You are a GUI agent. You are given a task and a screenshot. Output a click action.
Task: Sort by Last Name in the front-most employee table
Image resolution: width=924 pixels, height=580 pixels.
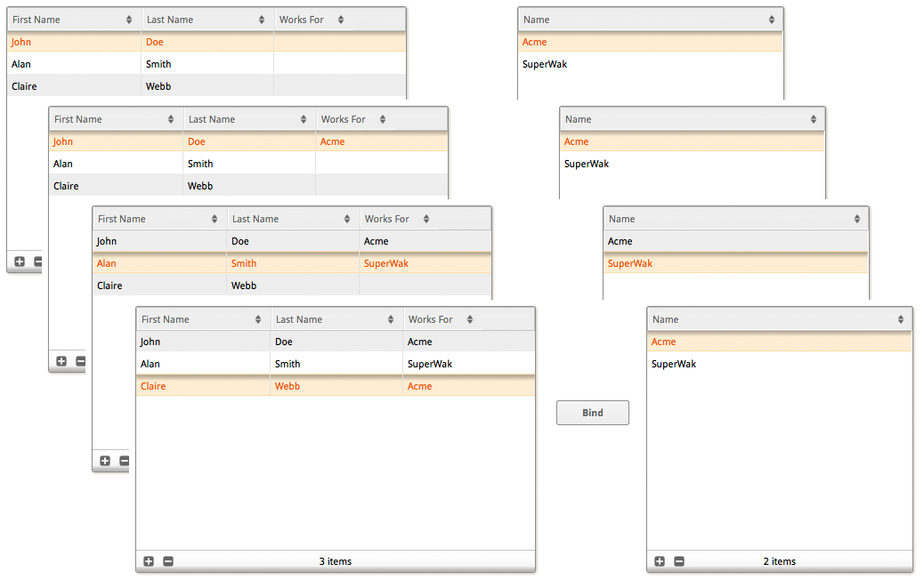[x=392, y=319]
